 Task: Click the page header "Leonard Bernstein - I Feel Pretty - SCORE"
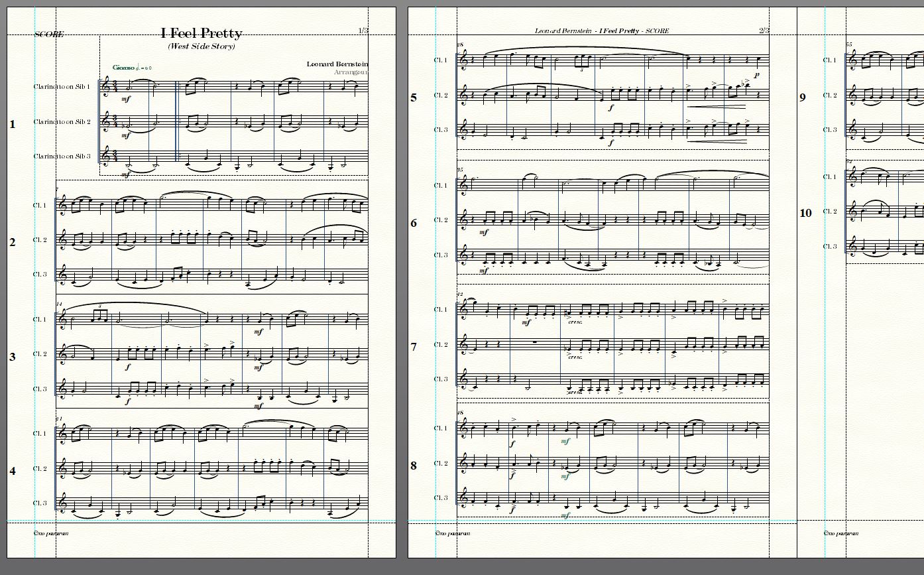(602, 31)
